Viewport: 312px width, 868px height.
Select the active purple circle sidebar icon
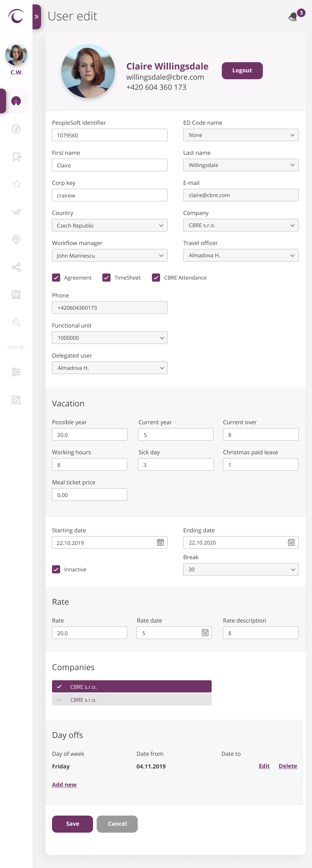pyautogui.click(x=16, y=101)
